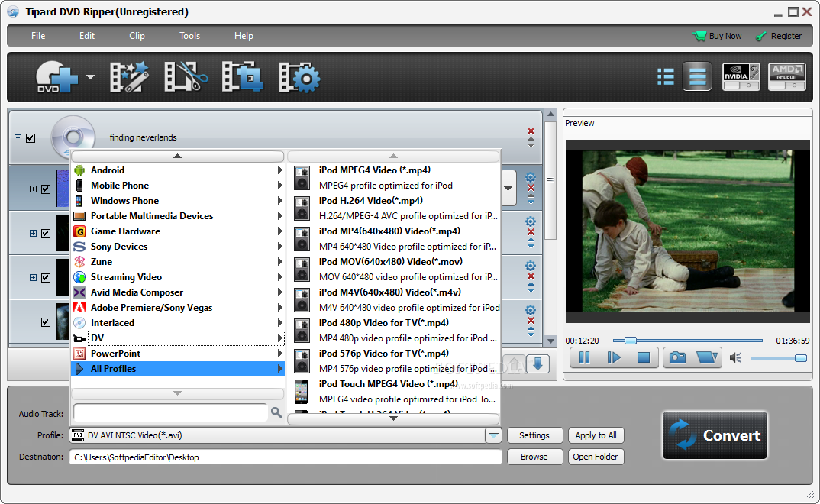Switch to thumbnail row view icon
Viewport: 820px width, 504px height.
(x=697, y=76)
